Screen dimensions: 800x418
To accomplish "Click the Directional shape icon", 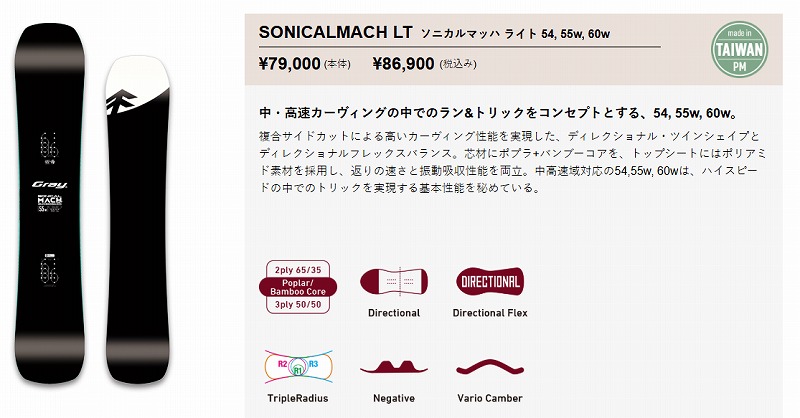I will point(394,281).
